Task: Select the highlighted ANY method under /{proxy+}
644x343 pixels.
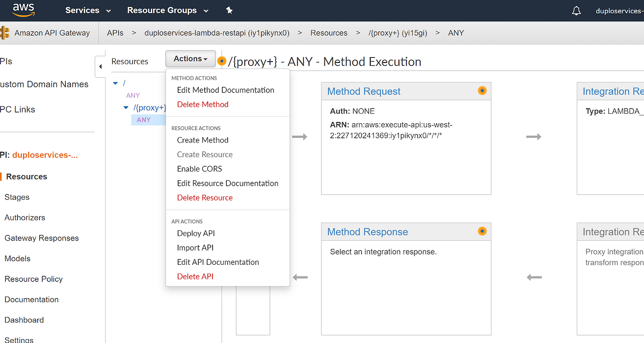Action: (x=144, y=120)
